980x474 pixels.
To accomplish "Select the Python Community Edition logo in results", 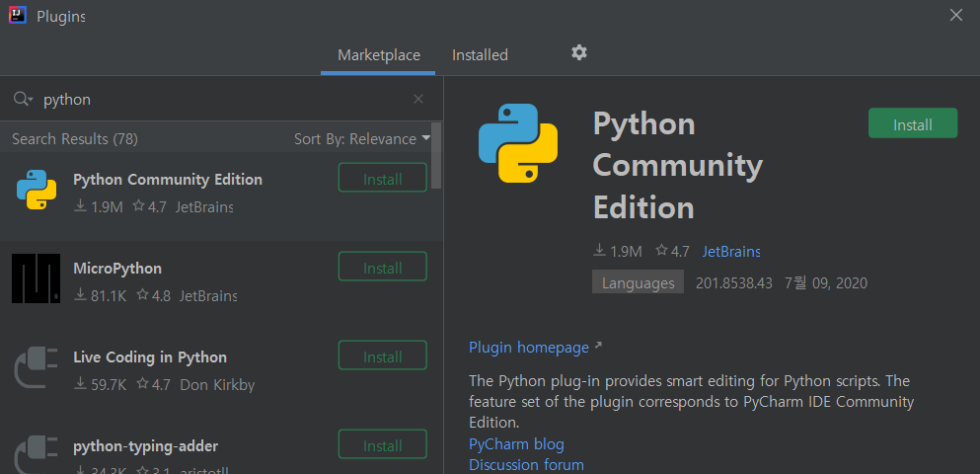I will click(x=37, y=190).
